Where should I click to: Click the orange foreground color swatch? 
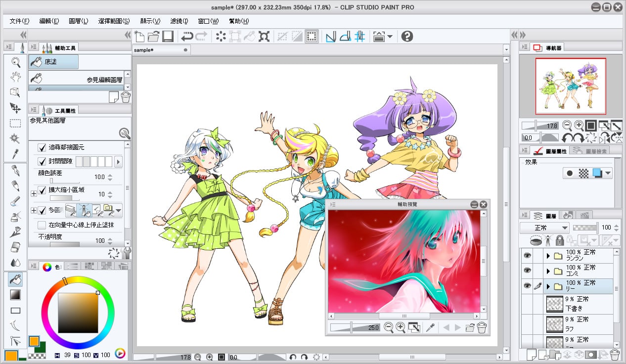click(x=34, y=341)
